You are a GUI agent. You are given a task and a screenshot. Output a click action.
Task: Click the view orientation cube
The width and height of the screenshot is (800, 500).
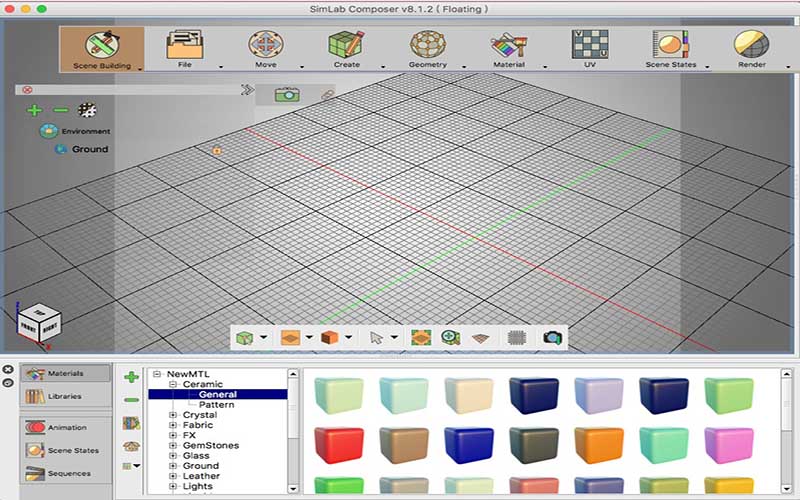tap(38, 324)
